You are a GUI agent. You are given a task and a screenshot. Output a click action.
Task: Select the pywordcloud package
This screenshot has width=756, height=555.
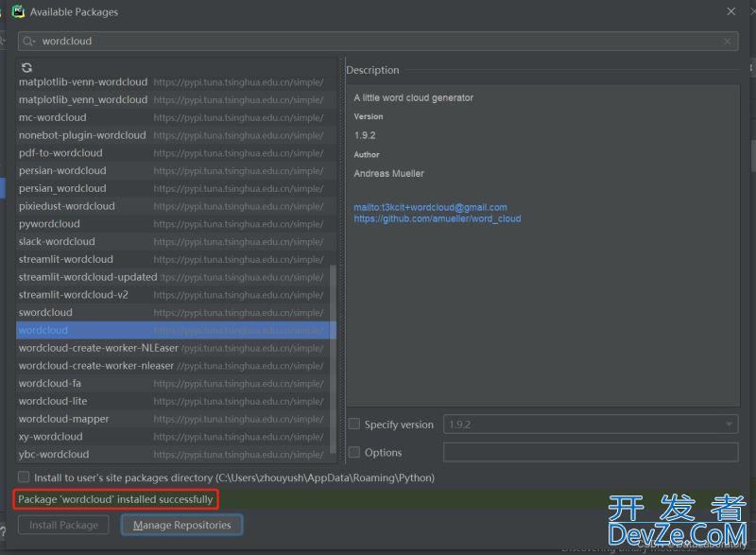tap(176, 224)
